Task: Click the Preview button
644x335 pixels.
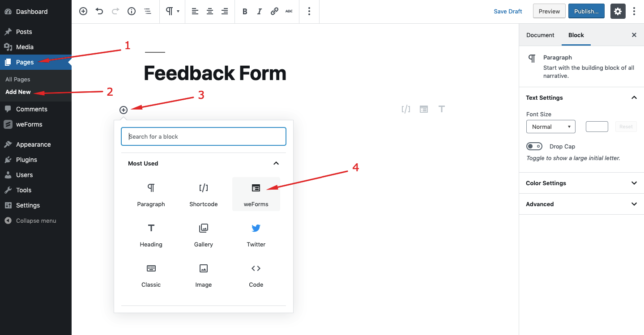Action: tap(549, 11)
